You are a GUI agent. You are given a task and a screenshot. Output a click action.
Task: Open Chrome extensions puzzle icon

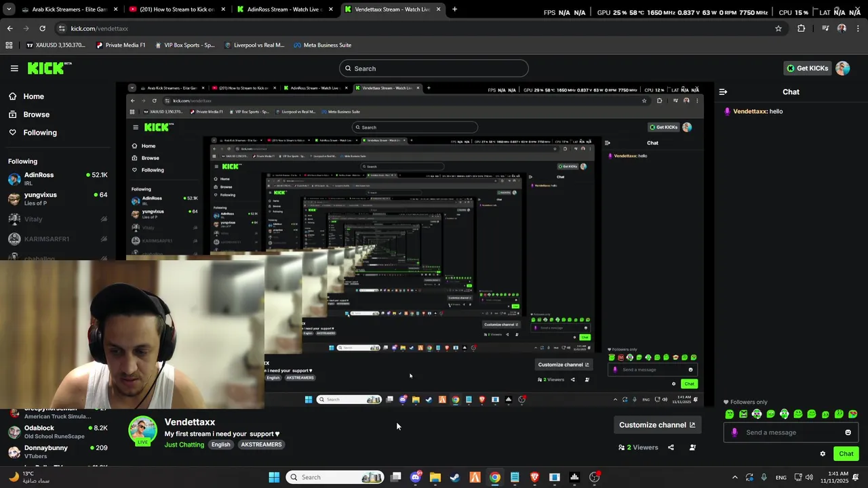tap(801, 28)
